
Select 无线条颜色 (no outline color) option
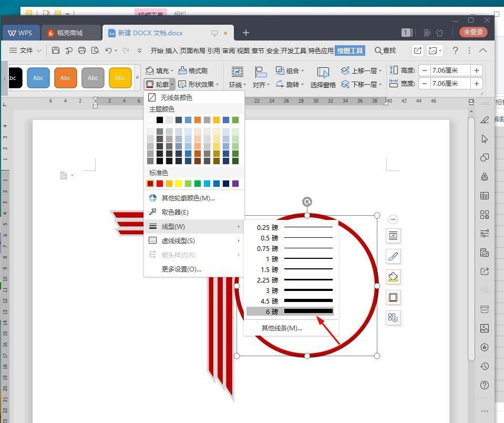click(x=177, y=97)
